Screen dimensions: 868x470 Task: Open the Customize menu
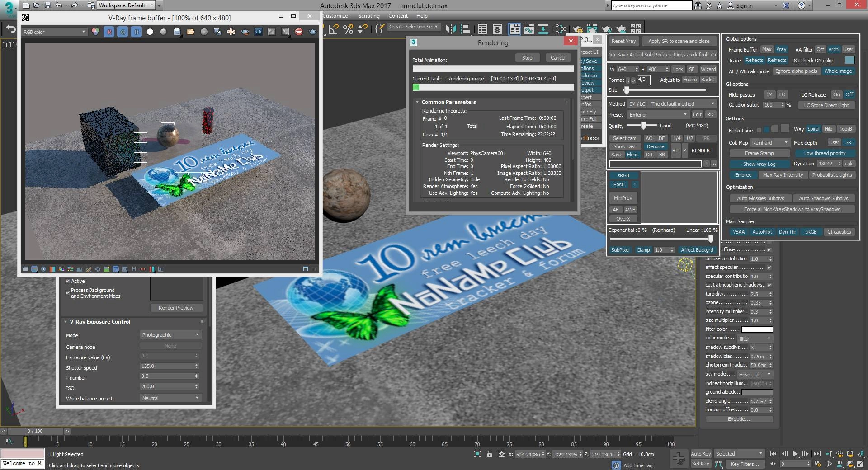pyautogui.click(x=335, y=16)
